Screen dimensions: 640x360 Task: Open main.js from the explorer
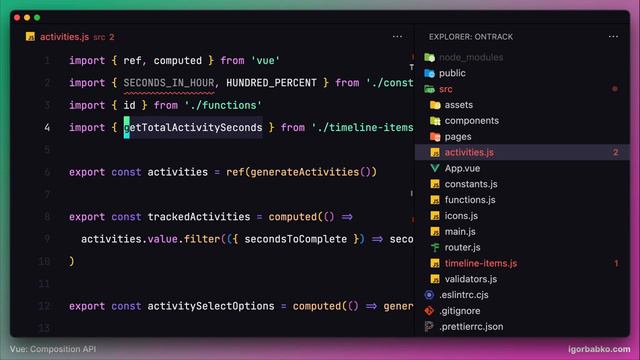point(460,231)
